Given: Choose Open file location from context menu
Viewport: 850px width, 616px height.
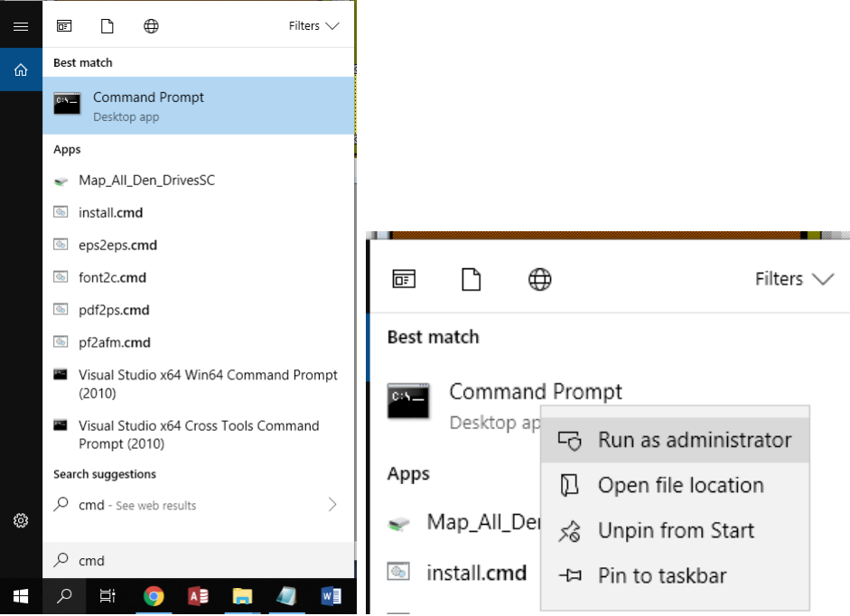Looking at the screenshot, I should [680, 486].
